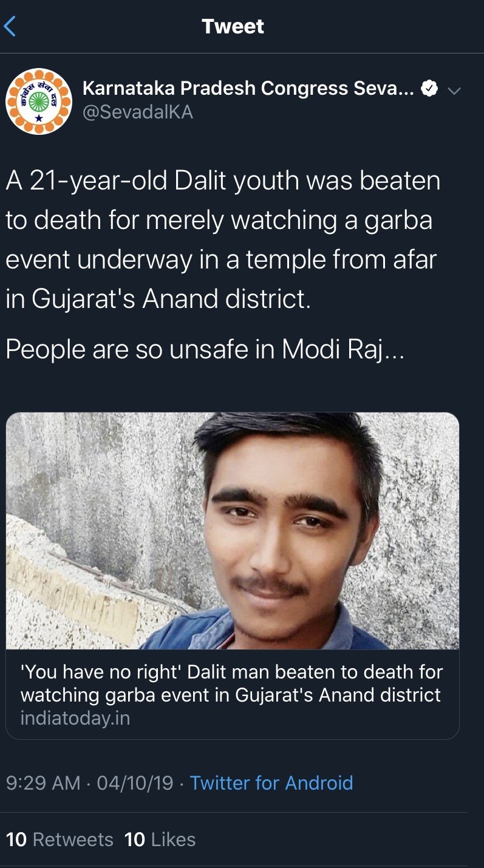
Task: Open the Congress Seva Dal profile avatar
Action: pyautogui.click(x=38, y=101)
